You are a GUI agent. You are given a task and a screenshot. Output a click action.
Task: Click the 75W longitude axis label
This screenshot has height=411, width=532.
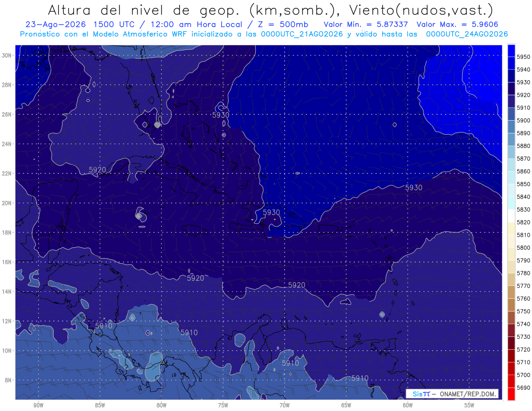coord(223,406)
